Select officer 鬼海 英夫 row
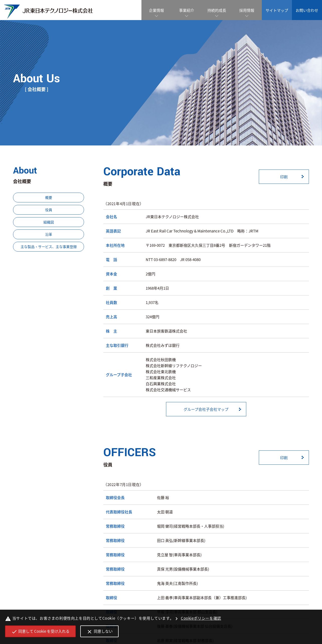This screenshot has height=644, width=322. point(206,584)
